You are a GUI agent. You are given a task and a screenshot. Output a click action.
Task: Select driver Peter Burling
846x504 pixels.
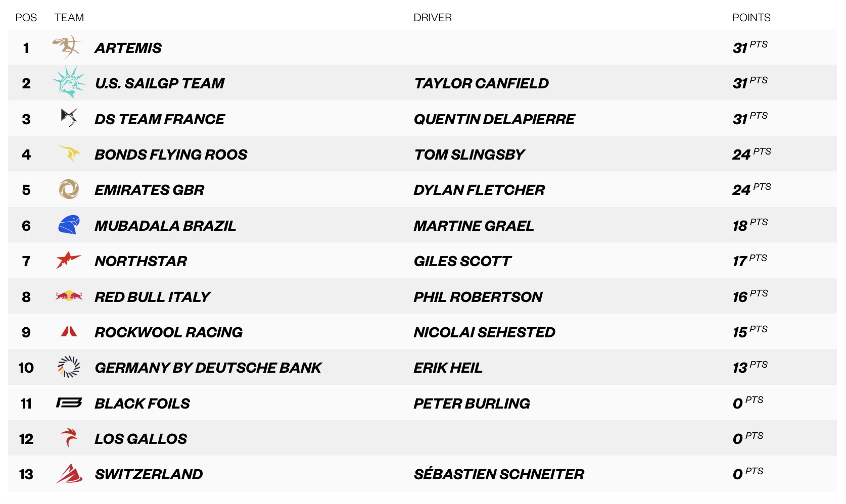472,404
